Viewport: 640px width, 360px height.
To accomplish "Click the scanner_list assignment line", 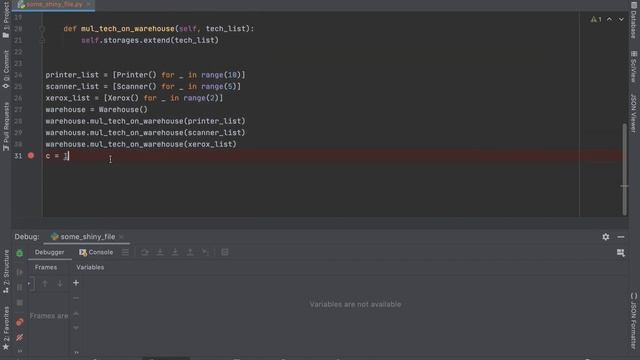I will 143,86.
